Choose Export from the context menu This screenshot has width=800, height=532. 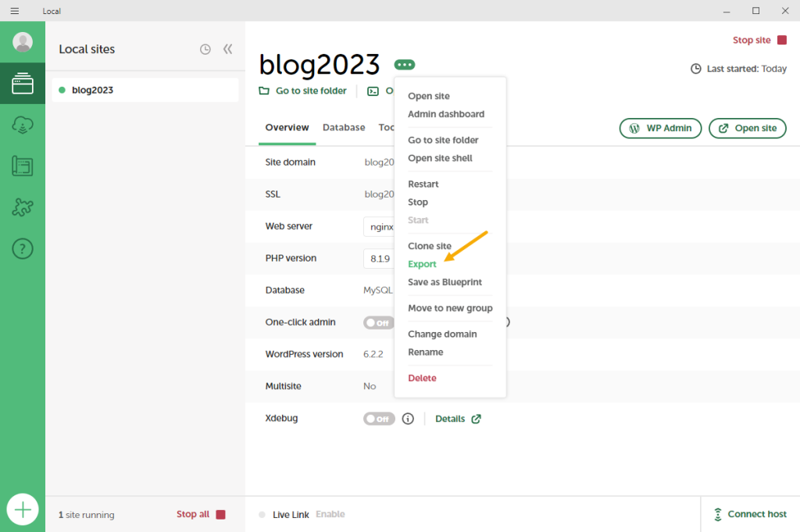coord(422,264)
